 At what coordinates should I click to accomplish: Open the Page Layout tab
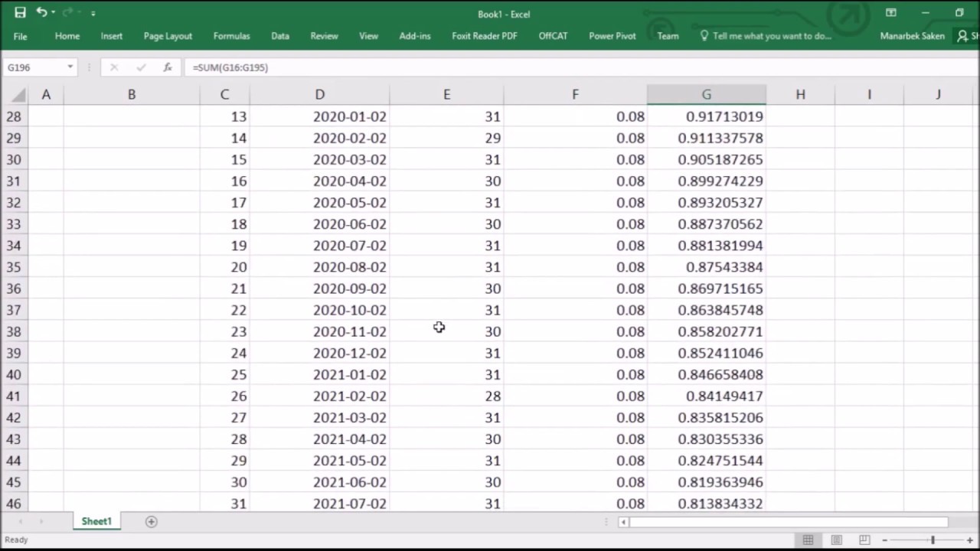(x=168, y=36)
